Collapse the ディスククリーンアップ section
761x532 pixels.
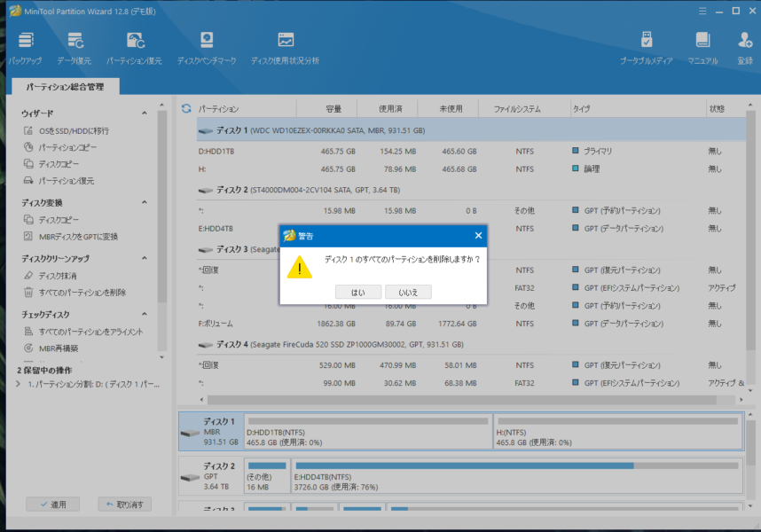pos(145,258)
